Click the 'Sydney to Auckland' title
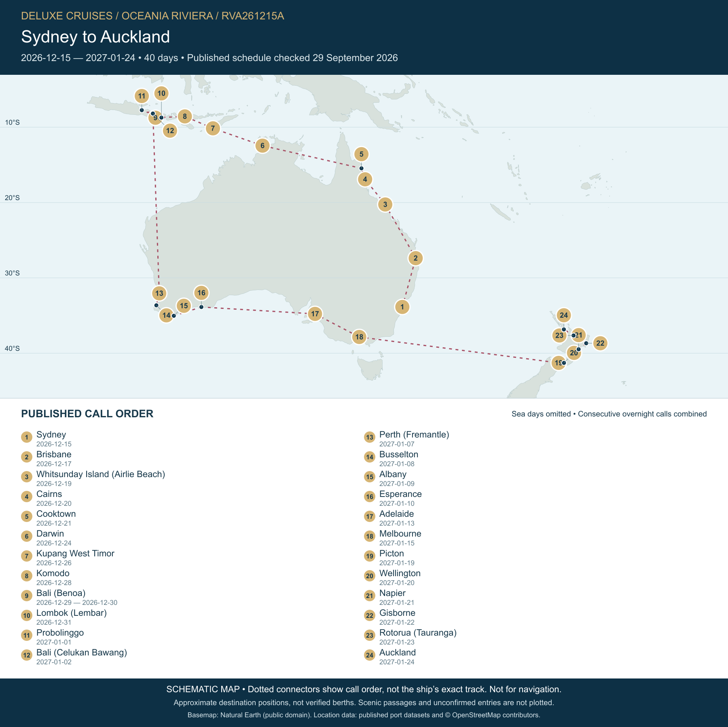 [95, 37]
